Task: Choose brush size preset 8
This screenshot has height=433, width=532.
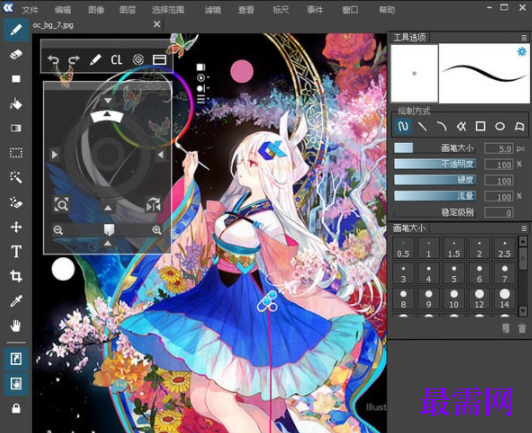Action: click(403, 299)
